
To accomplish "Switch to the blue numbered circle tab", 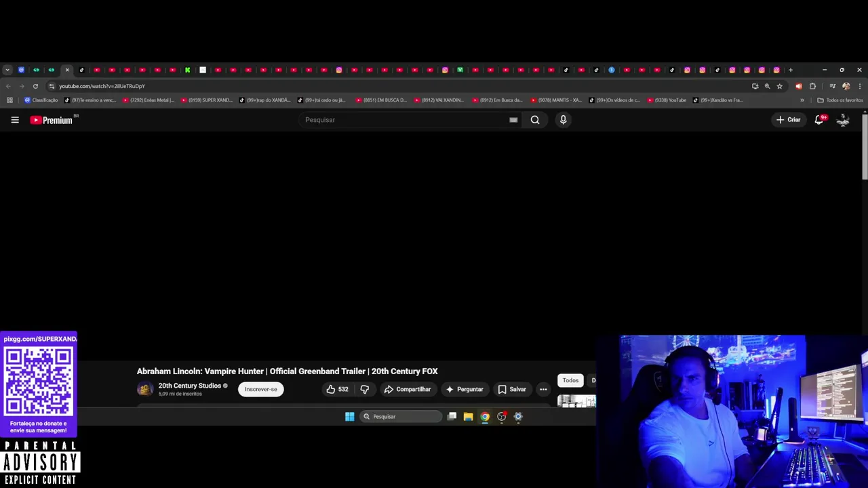I will click(612, 70).
